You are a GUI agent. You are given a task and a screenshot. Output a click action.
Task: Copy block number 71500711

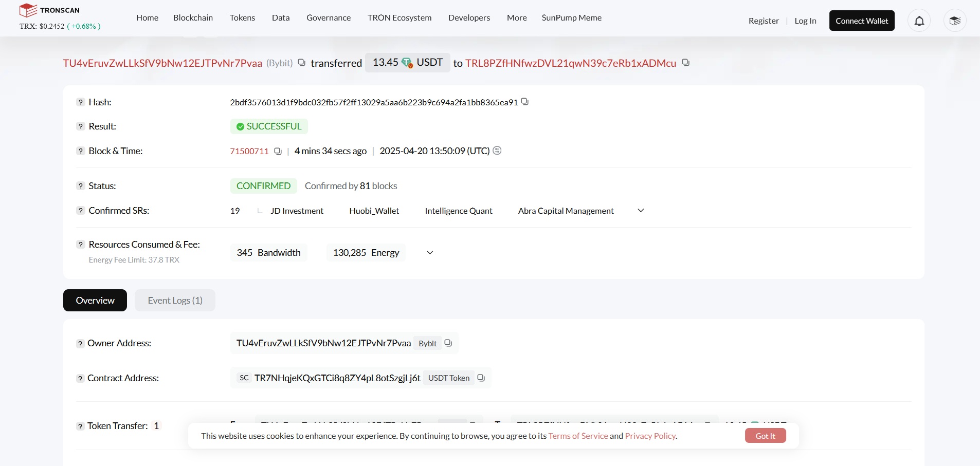point(278,151)
